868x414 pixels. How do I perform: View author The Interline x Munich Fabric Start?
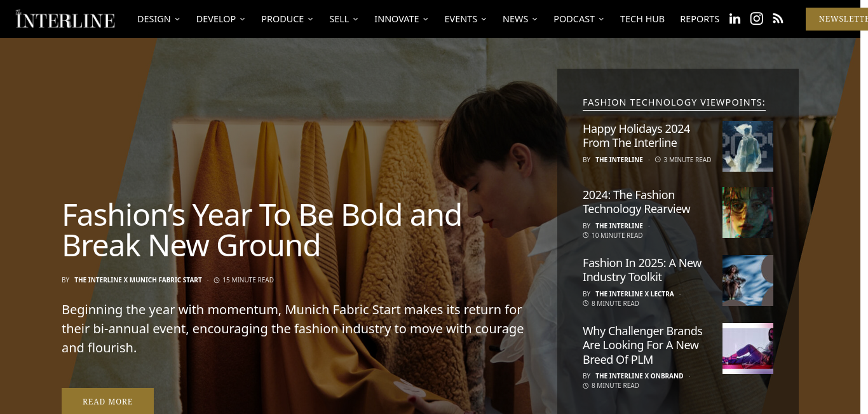[x=138, y=280]
